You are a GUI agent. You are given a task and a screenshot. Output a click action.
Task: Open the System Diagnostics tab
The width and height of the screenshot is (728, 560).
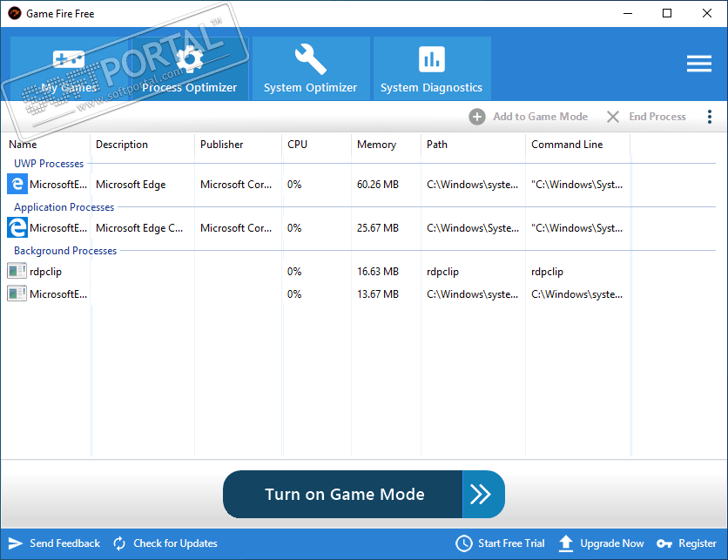click(432, 68)
